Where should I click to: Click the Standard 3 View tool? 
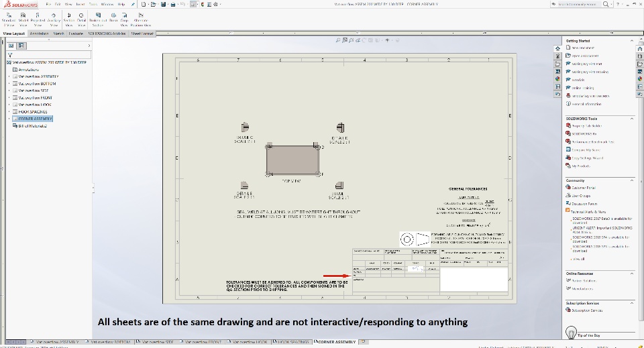click(x=9, y=19)
